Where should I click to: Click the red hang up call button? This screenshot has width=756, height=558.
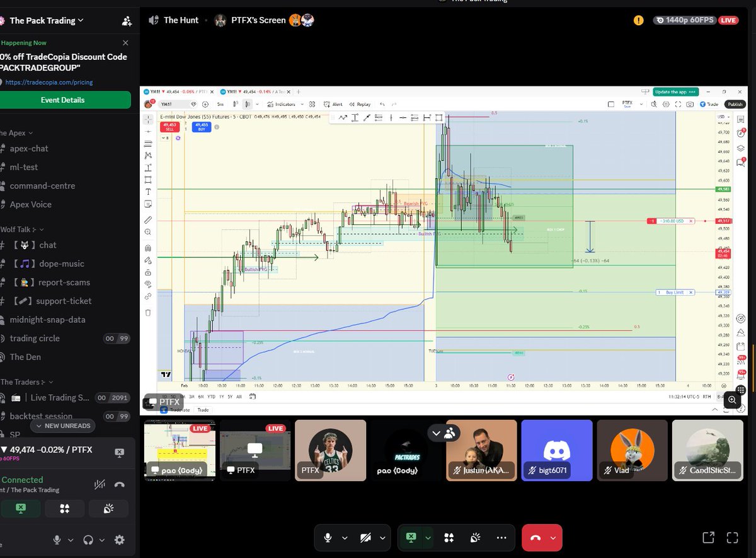535,538
